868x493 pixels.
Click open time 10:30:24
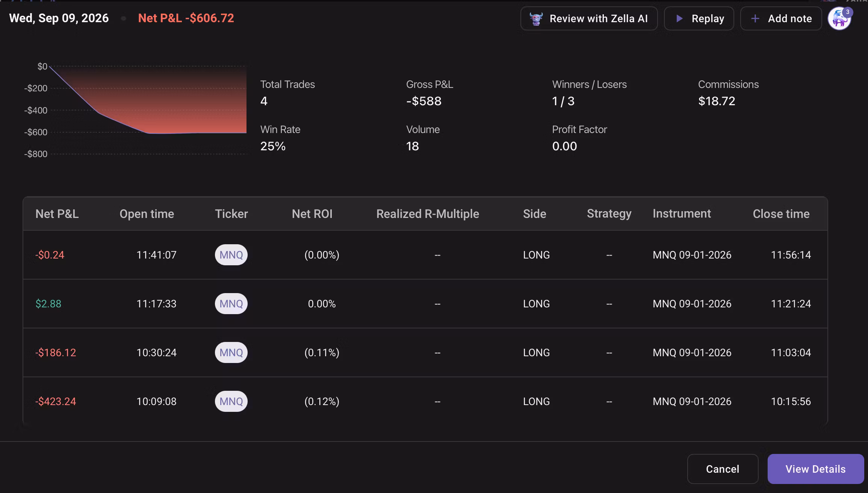click(156, 352)
